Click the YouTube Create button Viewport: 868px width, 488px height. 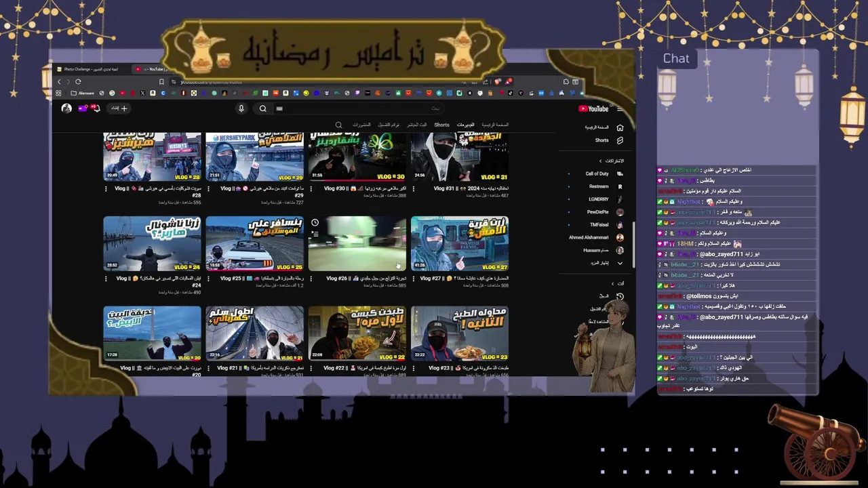pos(119,108)
